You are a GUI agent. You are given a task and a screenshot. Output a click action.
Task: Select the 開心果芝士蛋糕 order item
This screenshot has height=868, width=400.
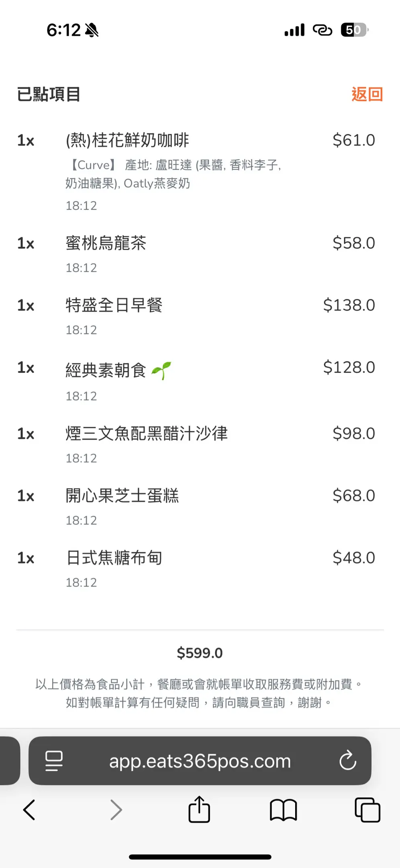click(x=122, y=496)
